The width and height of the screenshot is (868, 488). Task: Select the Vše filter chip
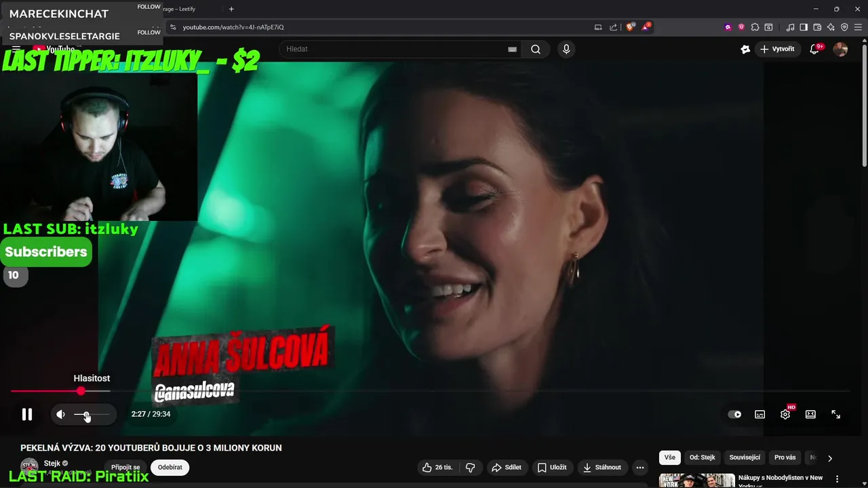click(670, 457)
